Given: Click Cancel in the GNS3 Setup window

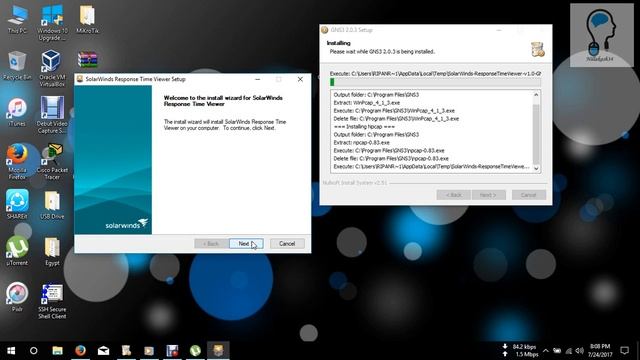Looking at the screenshot, I should coord(529,195).
